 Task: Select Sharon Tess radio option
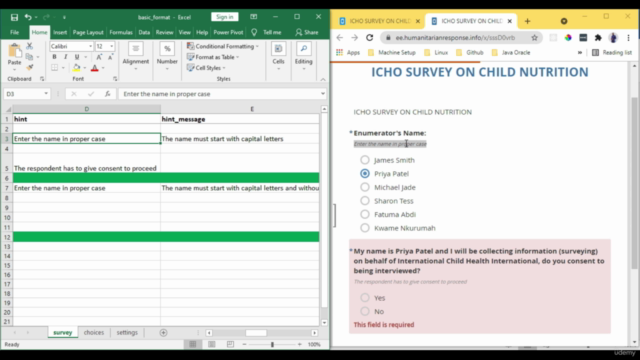365,200
